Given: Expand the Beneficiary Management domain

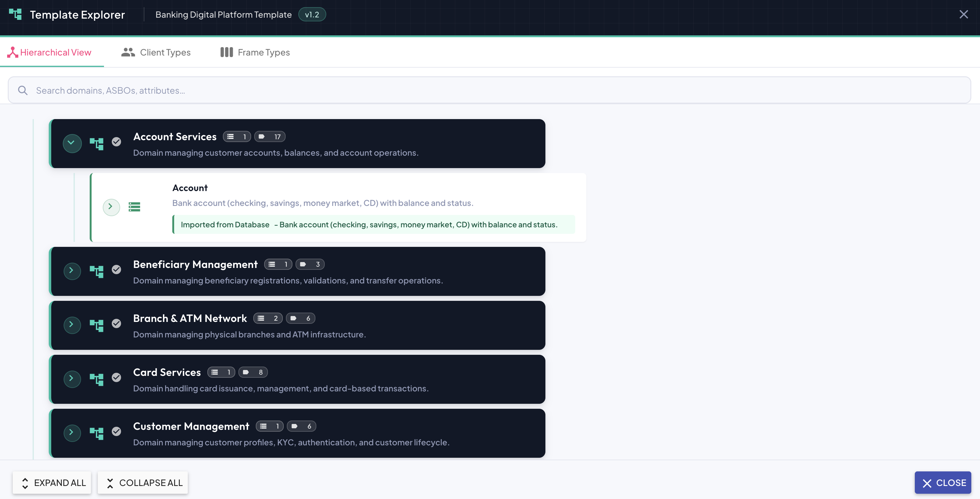Looking at the screenshot, I should click(72, 271).
